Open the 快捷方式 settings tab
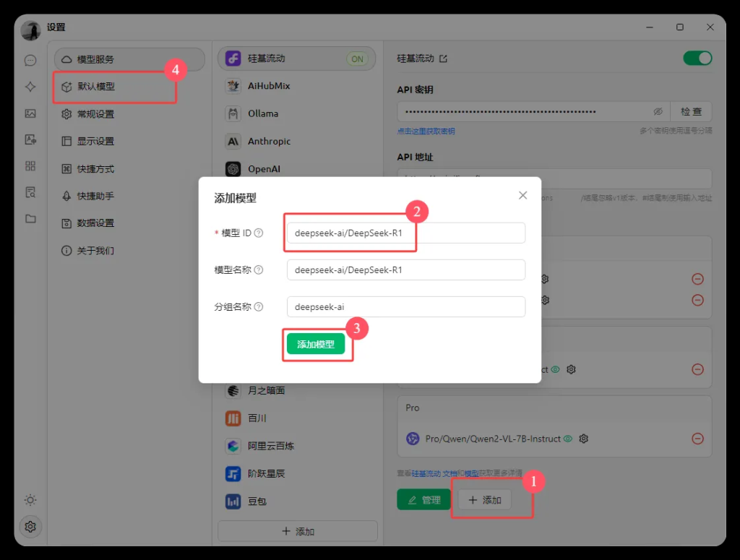Image resolution: width=740 pixels, height=560 pixels. (x=130, y=169)
